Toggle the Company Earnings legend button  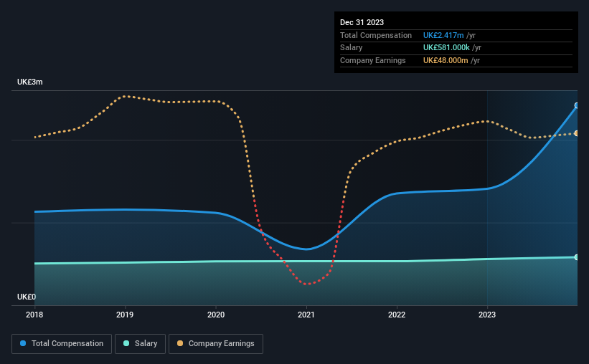click(216, 344)
